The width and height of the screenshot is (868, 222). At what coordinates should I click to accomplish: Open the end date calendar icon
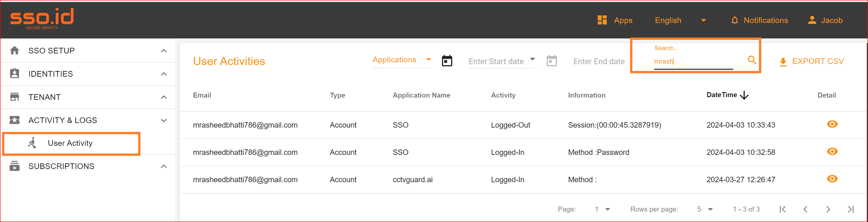(x=552, y=61)
